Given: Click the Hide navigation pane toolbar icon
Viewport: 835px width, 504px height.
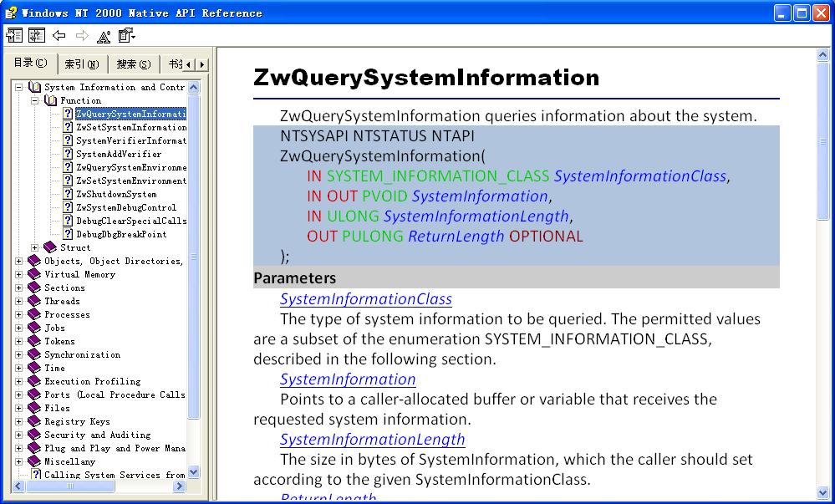Looking at the screenshot, I should pyautogui.click(x=14, y=36).
